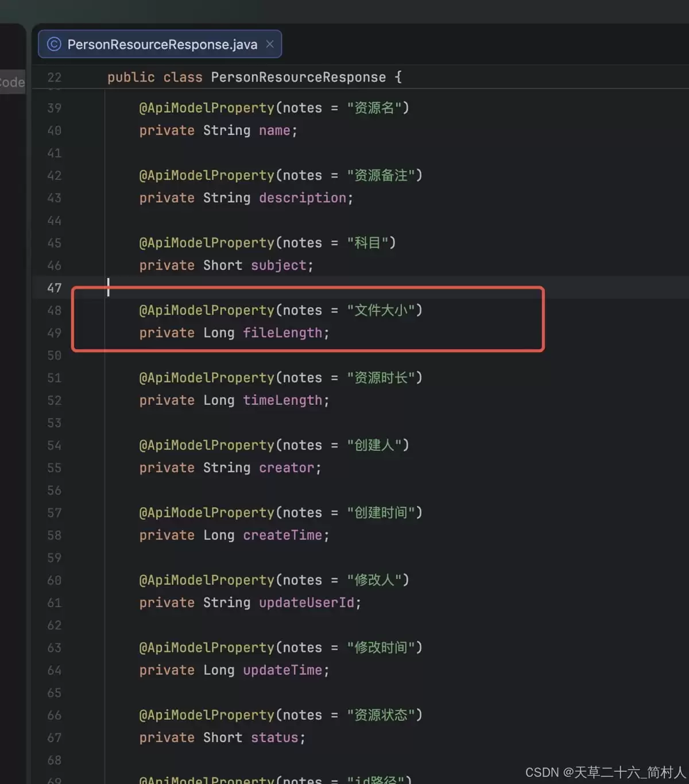Click the 'fileLength' field name

[x=282, y=333]
